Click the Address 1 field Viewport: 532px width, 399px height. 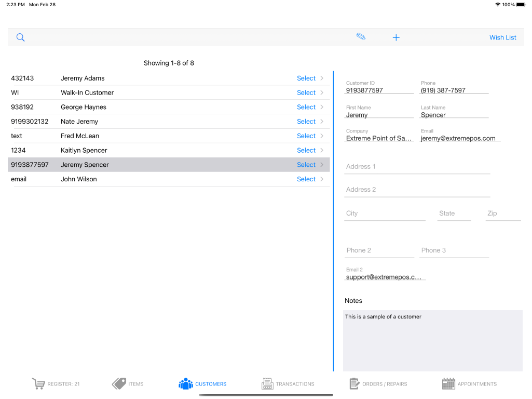pos(417,167)
